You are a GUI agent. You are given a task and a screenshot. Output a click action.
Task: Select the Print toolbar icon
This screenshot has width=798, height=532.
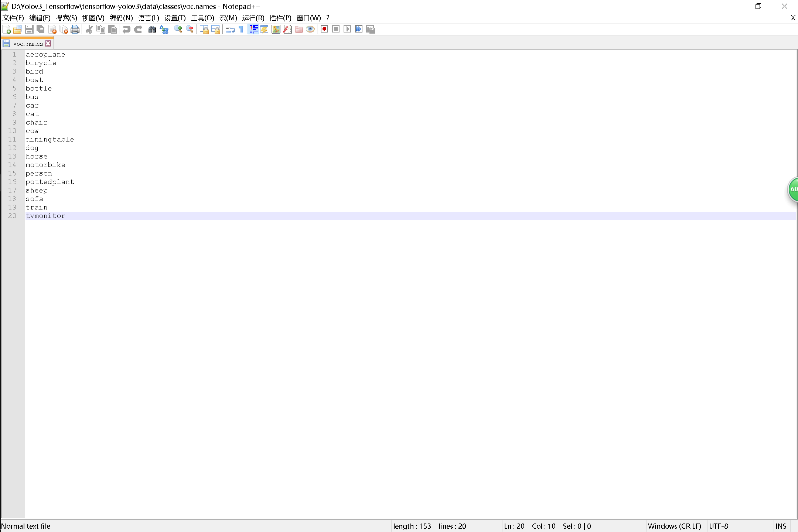pyautogui.click(x=75, y=29)
